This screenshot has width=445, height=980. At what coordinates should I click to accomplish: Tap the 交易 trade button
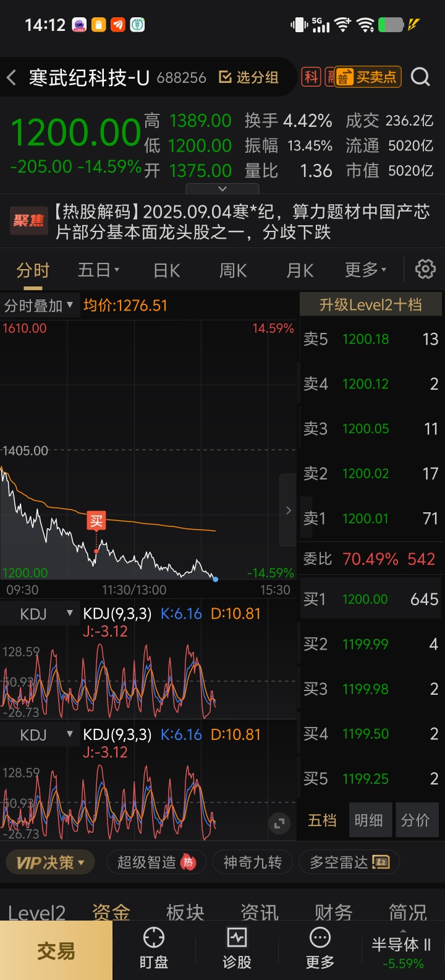click(x=56, y=950)
